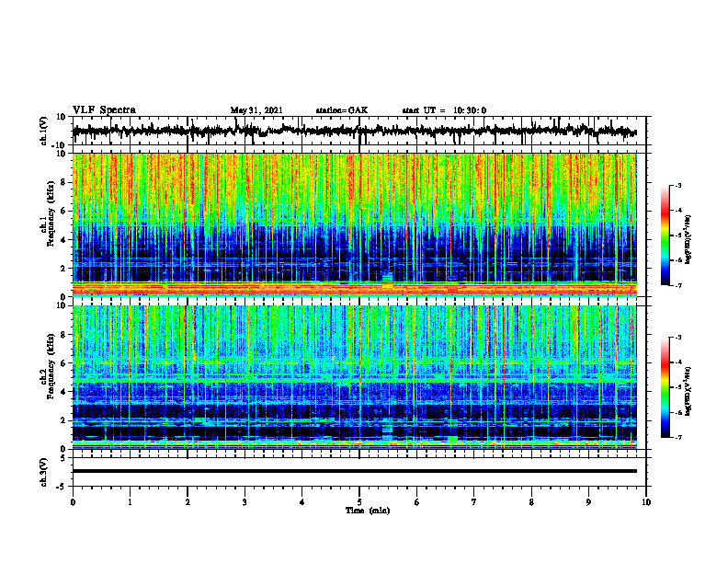Click the "5" minute tick on time axis

pos(359,502)
